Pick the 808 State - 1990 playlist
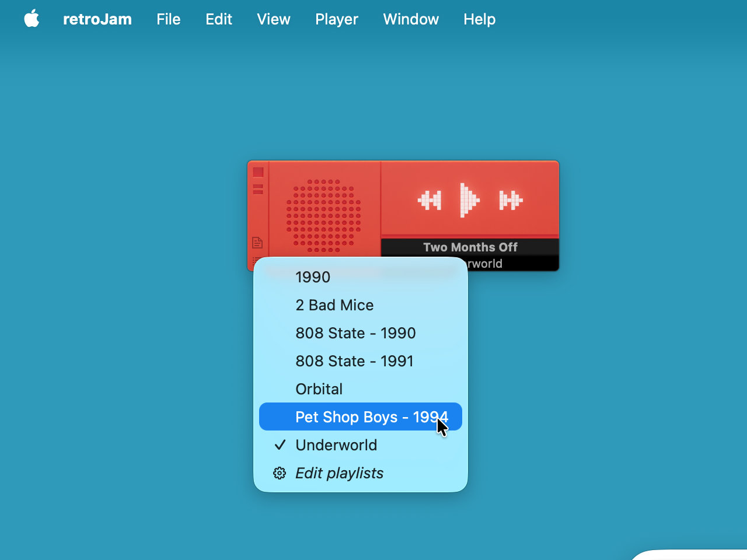This screenshot has width=747, height=560. 355,333
